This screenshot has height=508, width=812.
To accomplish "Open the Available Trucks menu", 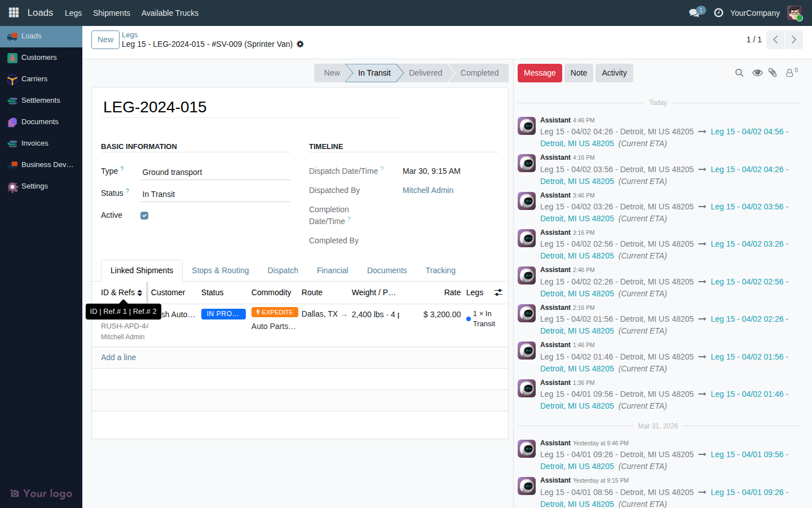I will [x=170, y=13].
